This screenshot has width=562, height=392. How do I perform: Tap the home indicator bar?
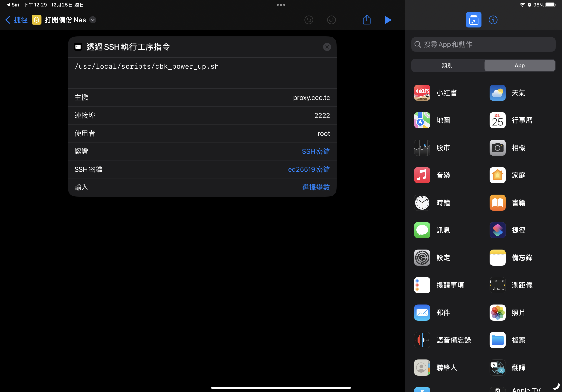[281, 388]
